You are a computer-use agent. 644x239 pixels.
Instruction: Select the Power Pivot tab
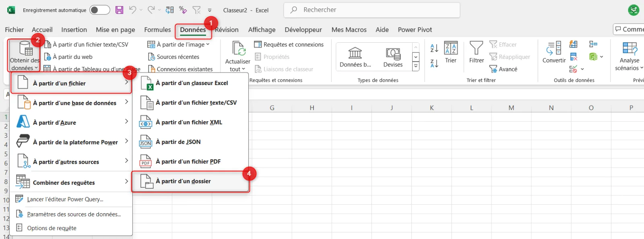[415, 30]
